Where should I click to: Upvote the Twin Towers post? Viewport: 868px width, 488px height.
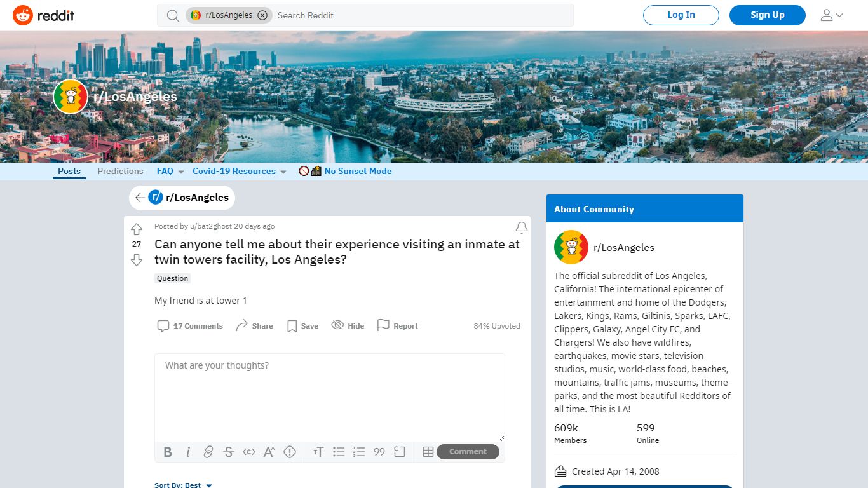point(137,229)
